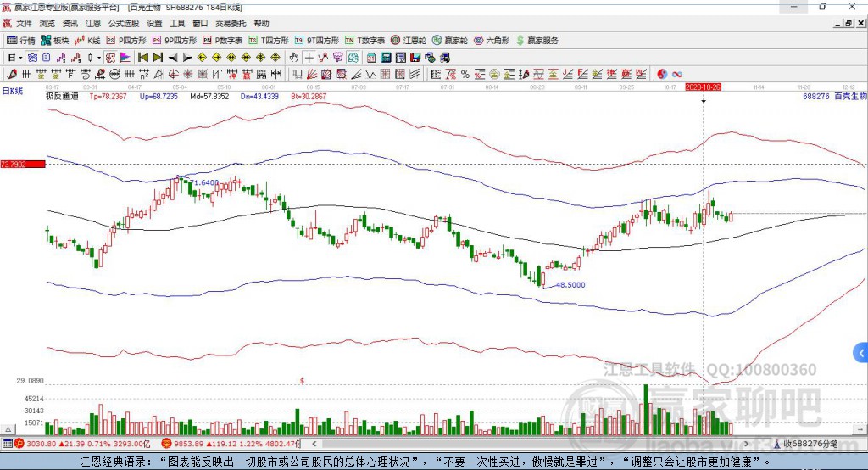The height and width of the screenshot is (470, 868).
Task: Open the 浏览 menu
Action: (47, 23)
